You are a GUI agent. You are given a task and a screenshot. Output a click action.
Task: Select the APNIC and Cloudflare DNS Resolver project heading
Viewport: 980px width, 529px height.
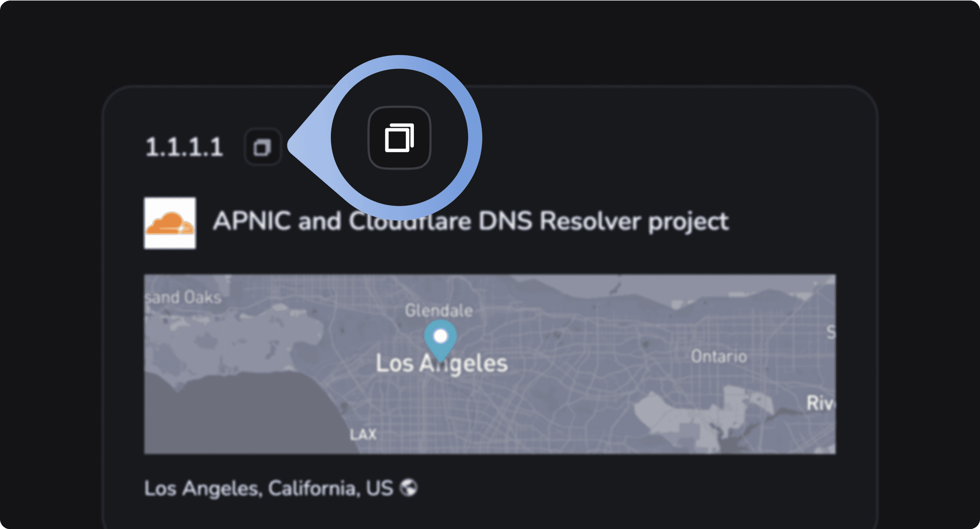[470, 222]
